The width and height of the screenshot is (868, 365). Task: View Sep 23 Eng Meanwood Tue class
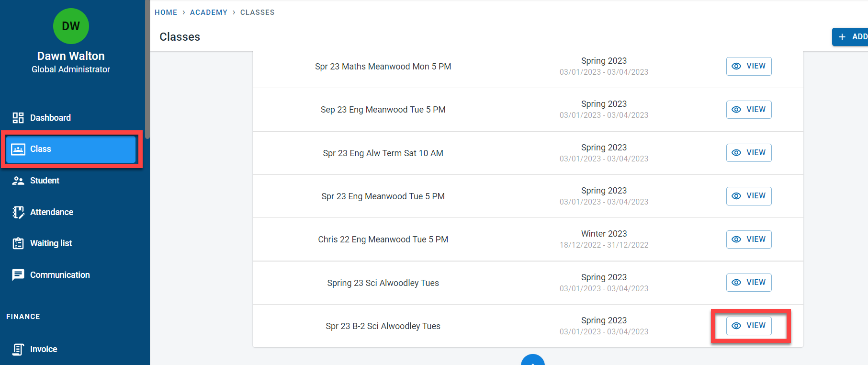tap(749, 110)
